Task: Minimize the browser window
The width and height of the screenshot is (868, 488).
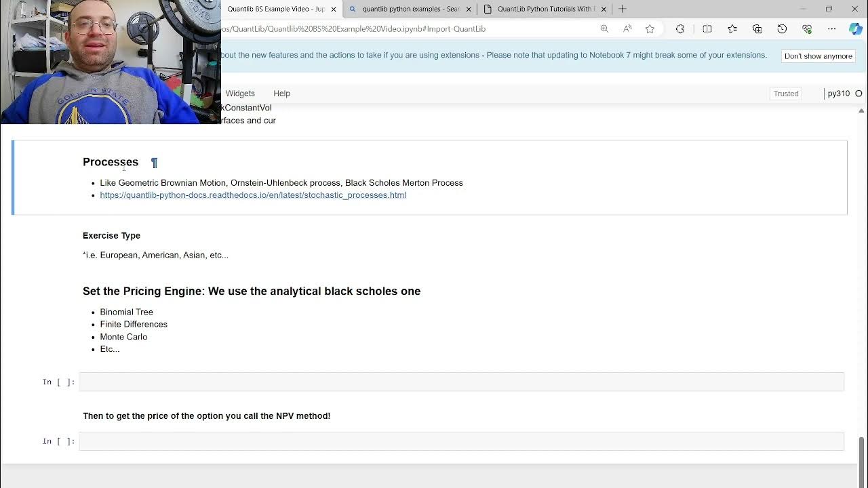Action: (x=803, y=9)
